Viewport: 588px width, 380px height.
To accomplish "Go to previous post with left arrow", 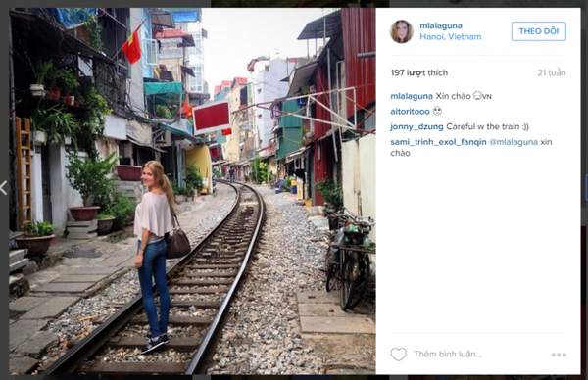I will pos(4,188).
